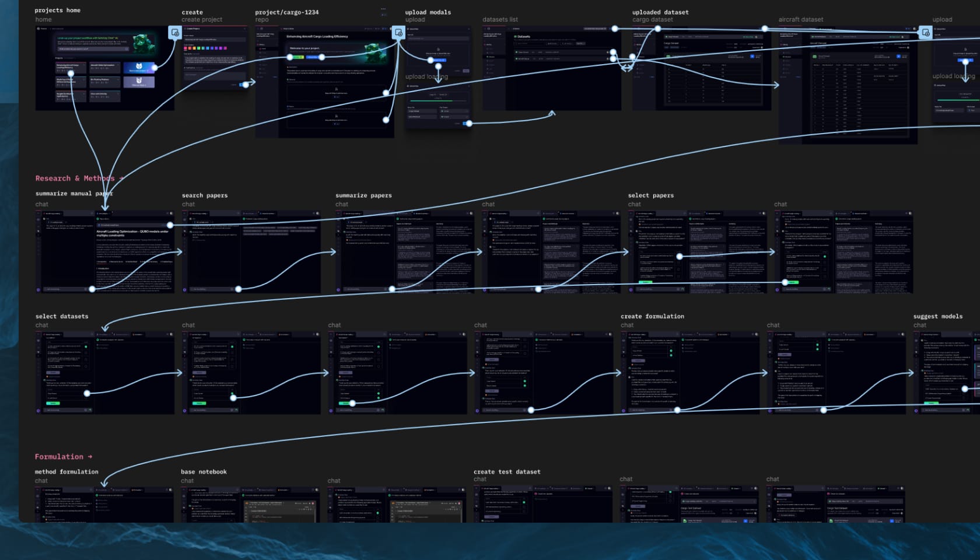
Task: Click the 'select papers' label
Action: 651,195
